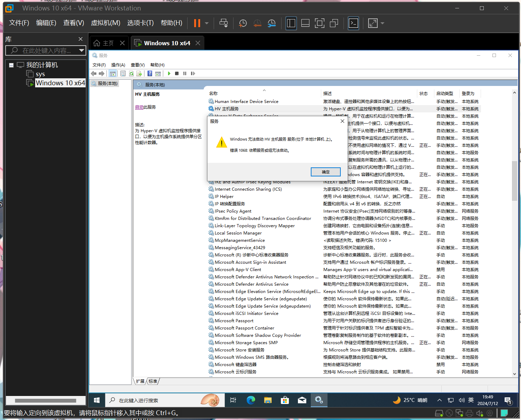This screenshot has height=420, width=521.
Task: Select Windows 10 x64 in library tree
Action: pyautogui.click(x=60, y=83)
